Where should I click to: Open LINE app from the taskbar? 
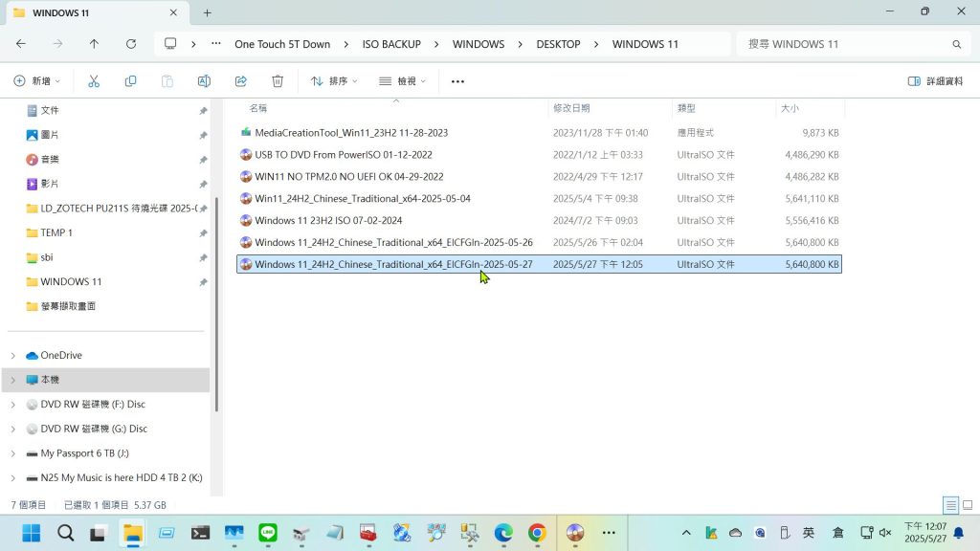click(x=268, y=533)
